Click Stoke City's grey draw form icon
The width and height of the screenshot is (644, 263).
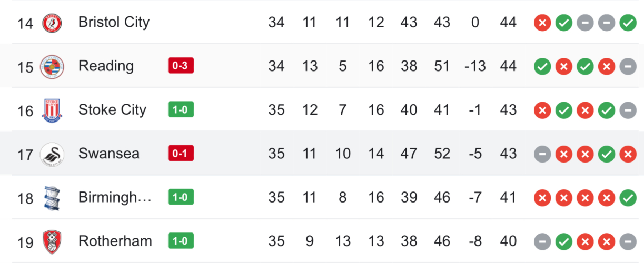pos(627,110)
